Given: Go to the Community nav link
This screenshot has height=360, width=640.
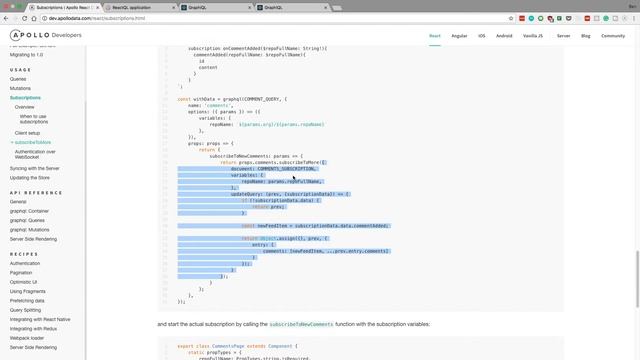Looking at the screenshot, I should [613, 36].
